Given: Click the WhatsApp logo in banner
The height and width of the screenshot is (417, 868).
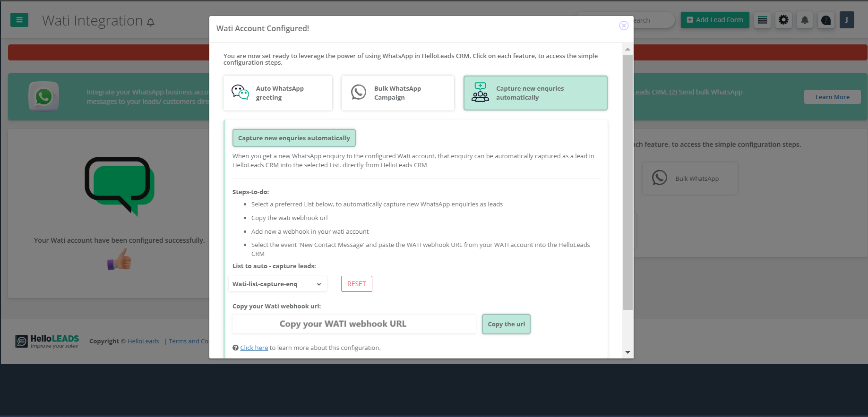Looking at the screenshot, I should click(44, 96).
